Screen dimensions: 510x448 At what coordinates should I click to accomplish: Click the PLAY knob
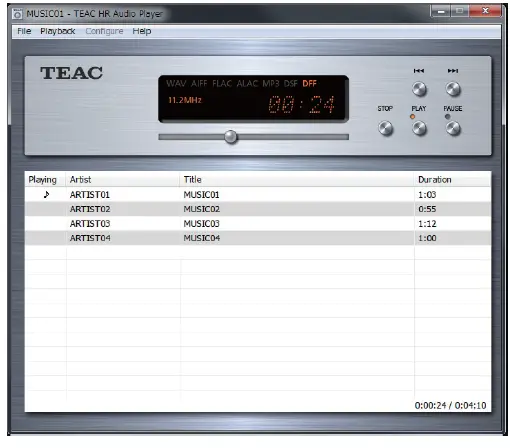[x=419, y=128]
